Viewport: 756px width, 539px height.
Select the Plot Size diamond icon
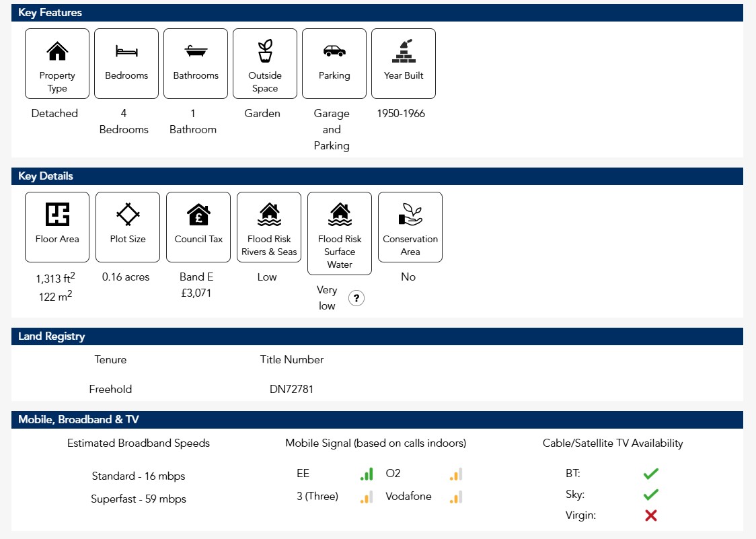coord(128,215)
